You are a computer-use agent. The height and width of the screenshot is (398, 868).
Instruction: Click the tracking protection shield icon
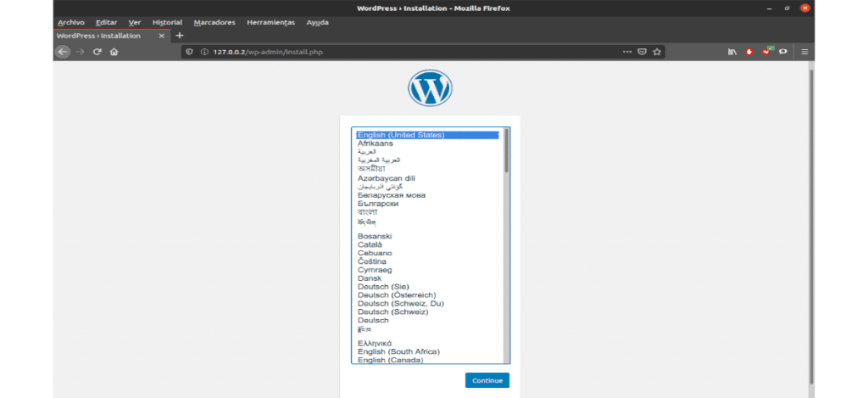(x=189, y=52)
